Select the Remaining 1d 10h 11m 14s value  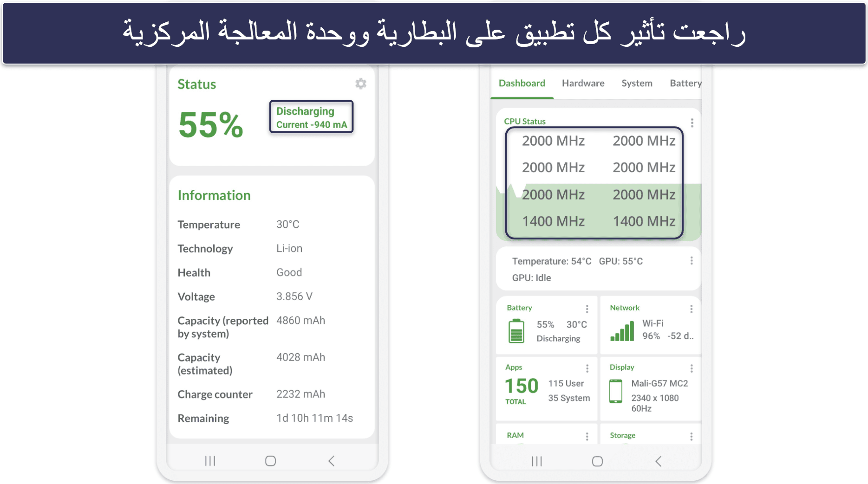pos(314,418)
